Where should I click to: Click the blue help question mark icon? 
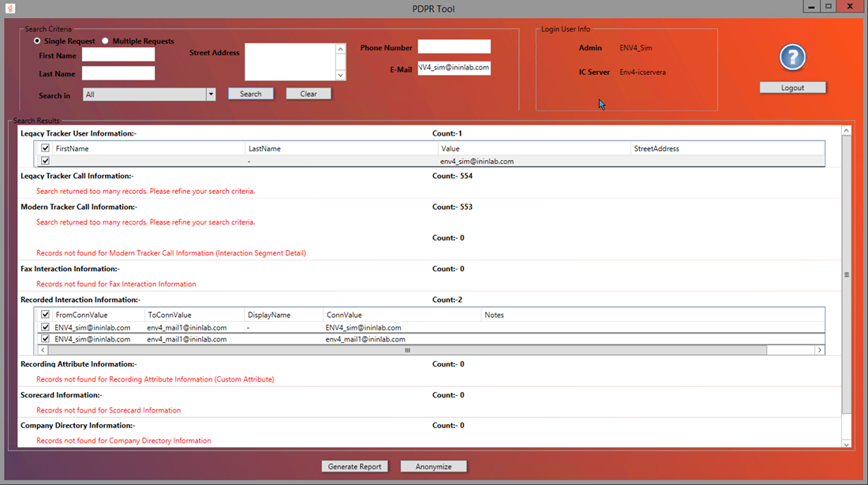(x=792, y=58)
